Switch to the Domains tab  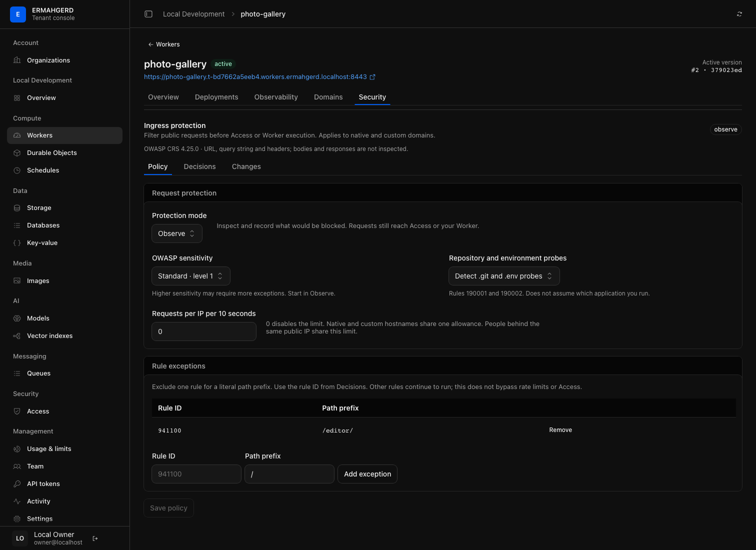click(x=328, y=97)
